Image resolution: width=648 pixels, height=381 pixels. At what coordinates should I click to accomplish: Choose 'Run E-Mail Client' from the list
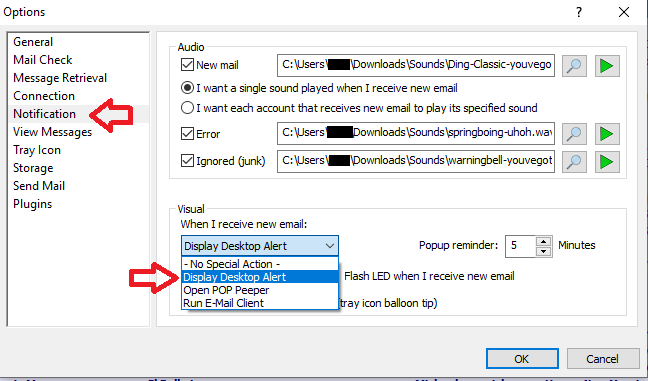pyautogui.click(x=260, y=303)
